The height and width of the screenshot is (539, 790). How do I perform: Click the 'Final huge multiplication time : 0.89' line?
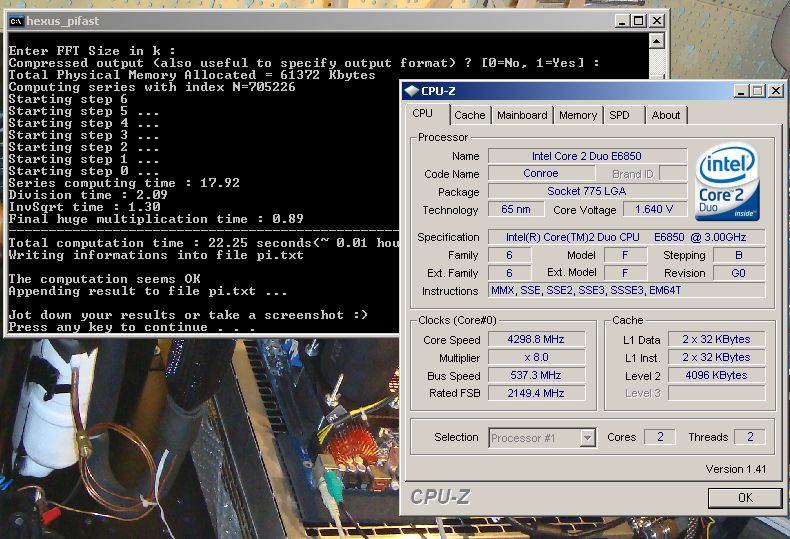tap(156, 219)
